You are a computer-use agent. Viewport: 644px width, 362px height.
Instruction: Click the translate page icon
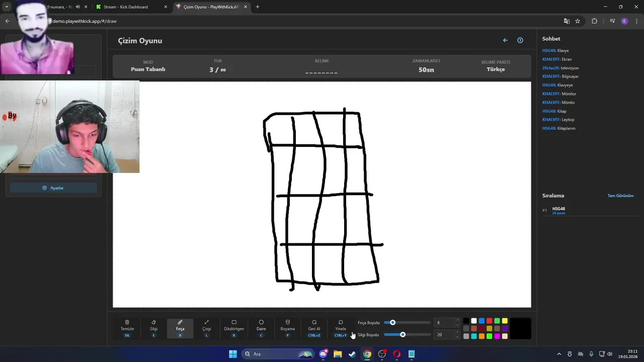[x=567, y=21]
